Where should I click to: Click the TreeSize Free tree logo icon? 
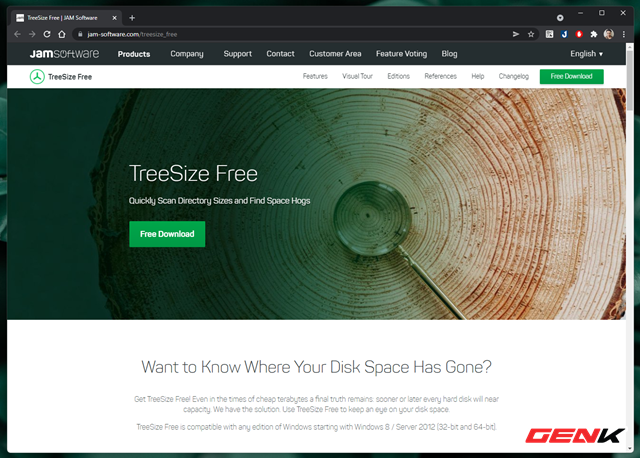pyautogui.click(x=38, y=76)
